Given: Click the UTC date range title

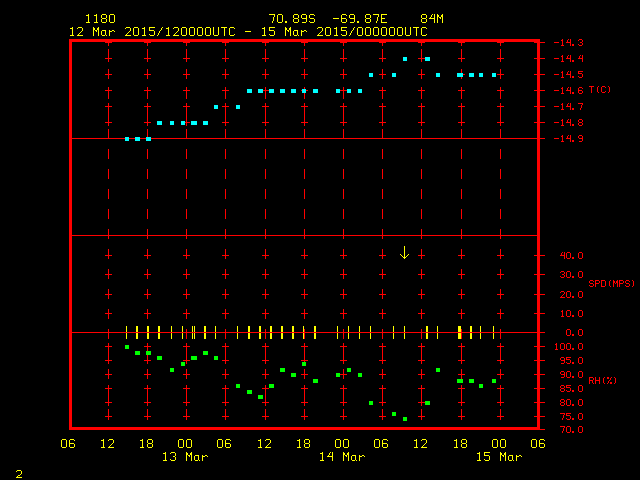Looking at the screenshot, I should point(248,32).
